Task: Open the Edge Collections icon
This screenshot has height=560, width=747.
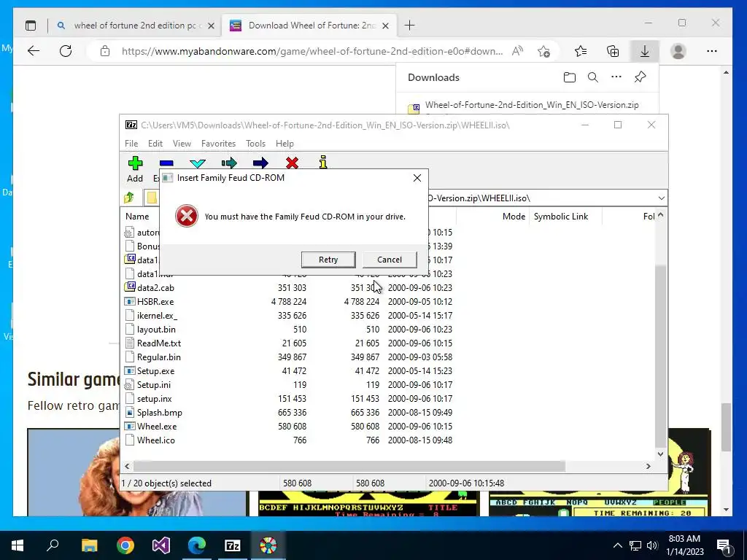Action: pyautogui.click(x=613, y=51)
